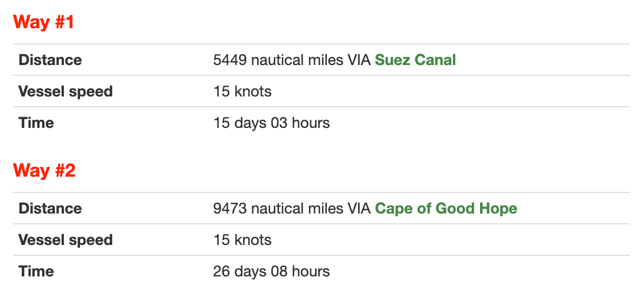This screenshot has height=297, width=644.
Task: Click the Way #1 Time table row
Action: tap(321, 122)
